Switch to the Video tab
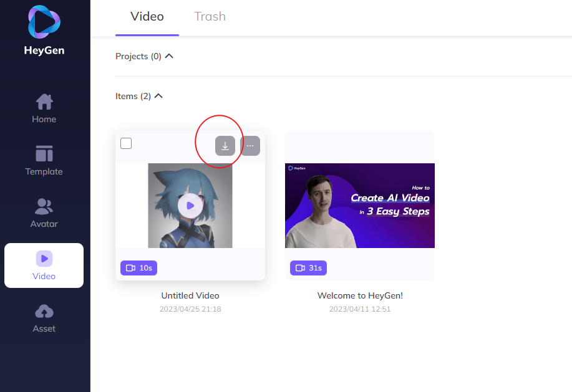Viewport: 572px width, 392px height. pos(147,16)
